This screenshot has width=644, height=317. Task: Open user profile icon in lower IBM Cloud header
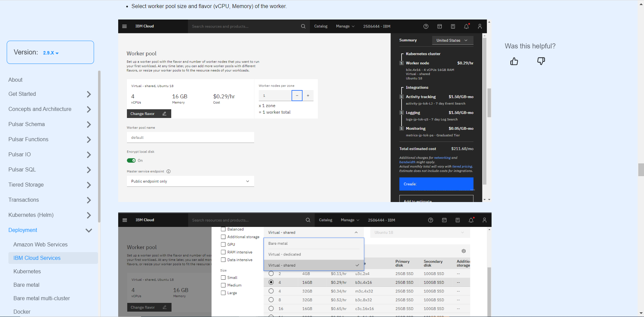[x=485, y=220]
